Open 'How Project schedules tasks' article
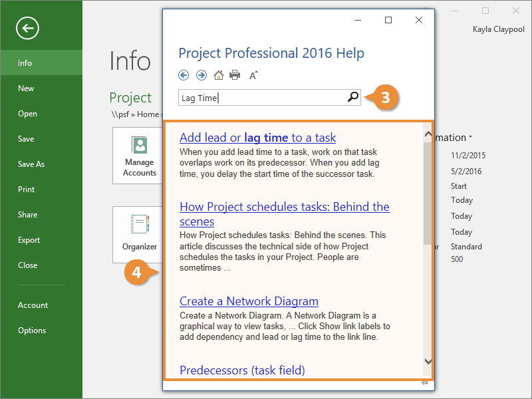 284,207
